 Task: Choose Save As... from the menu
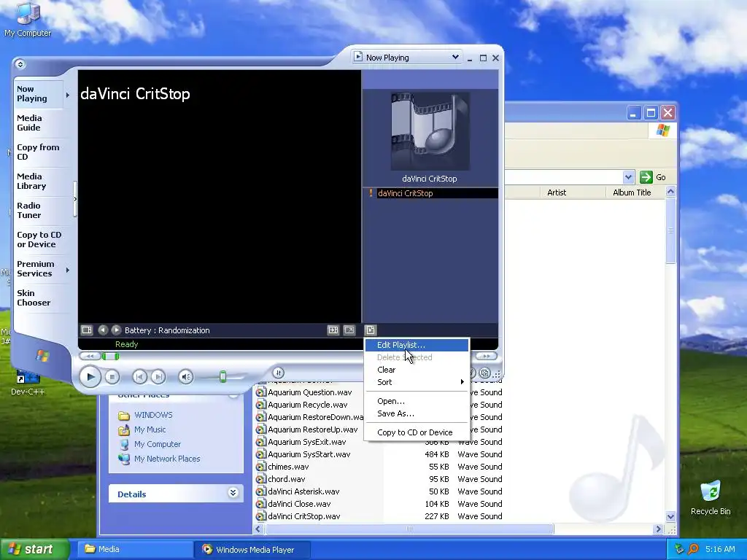pyautogui.click(x=417, y=413)
